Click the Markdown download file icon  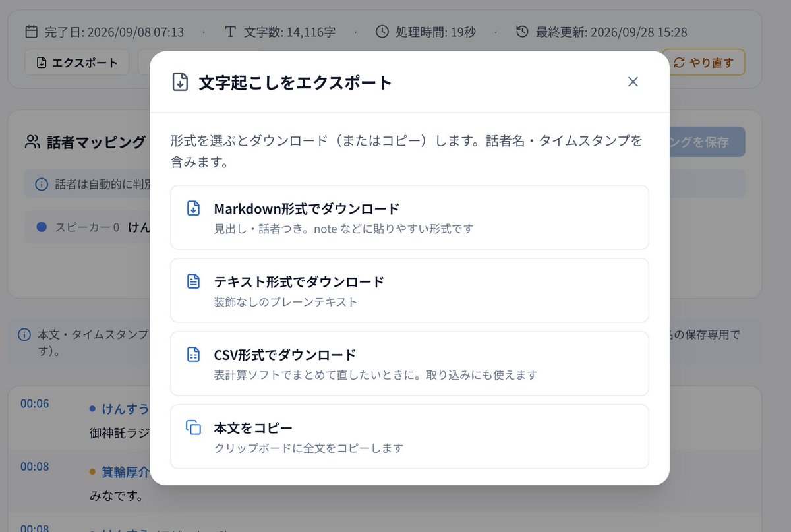(x=193, y=208)
